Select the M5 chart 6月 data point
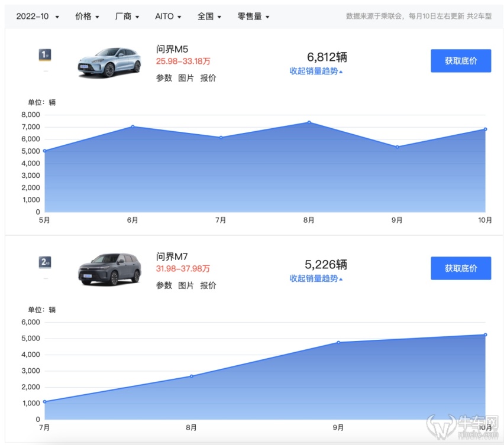504x445 pixels. point(133,126)
